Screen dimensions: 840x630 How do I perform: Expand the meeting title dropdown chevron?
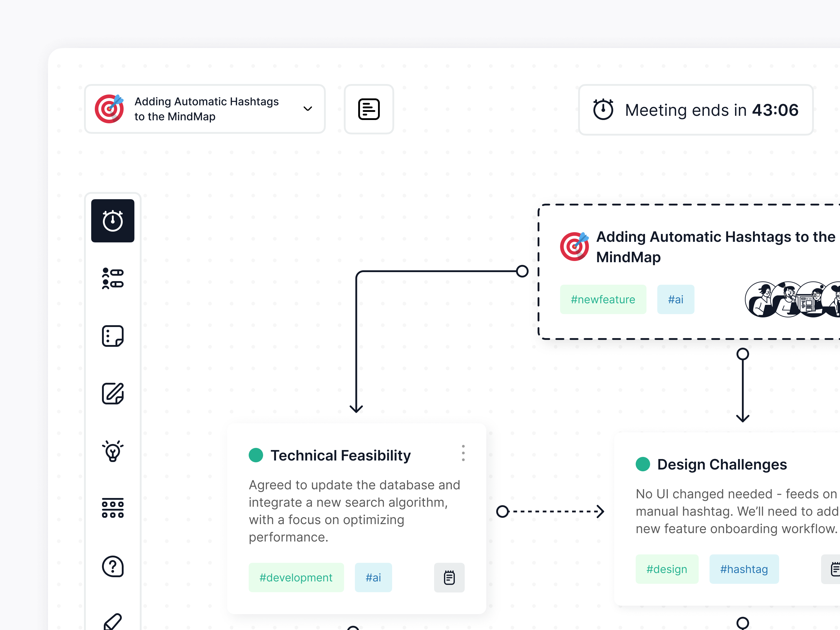(307, 109)
